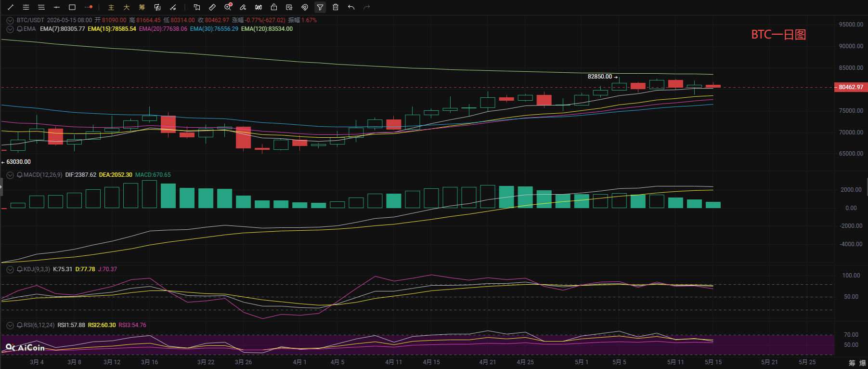Select the trend line drawing tool

point(11,7)
